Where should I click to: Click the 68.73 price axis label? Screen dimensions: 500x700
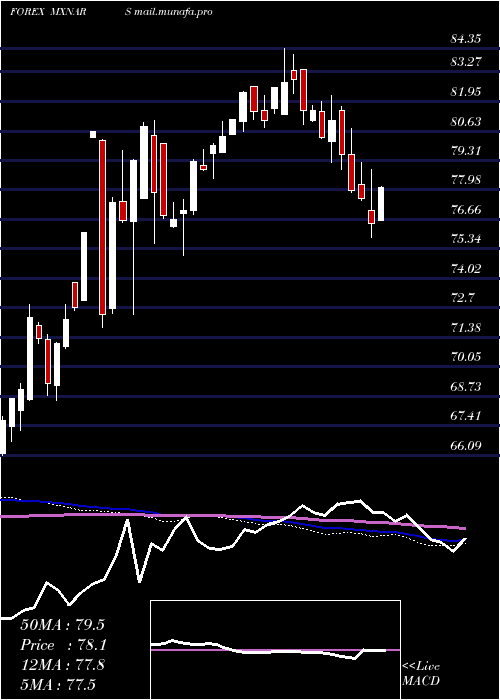click(x=466, y=386)
